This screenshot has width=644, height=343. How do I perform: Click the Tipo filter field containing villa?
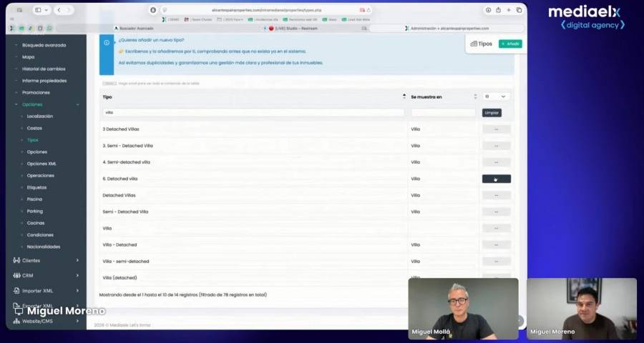[253, 112]
